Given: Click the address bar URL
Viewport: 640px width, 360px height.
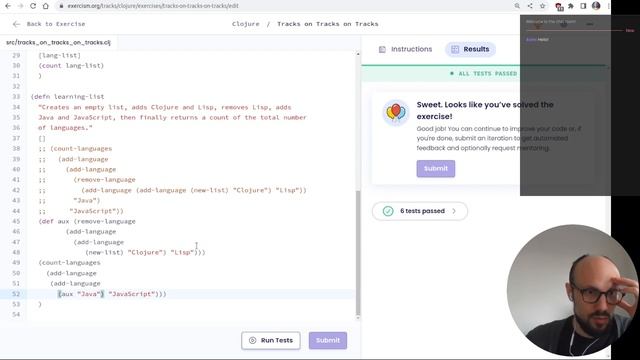Looking at the screenshot, I should coord(153,6).
